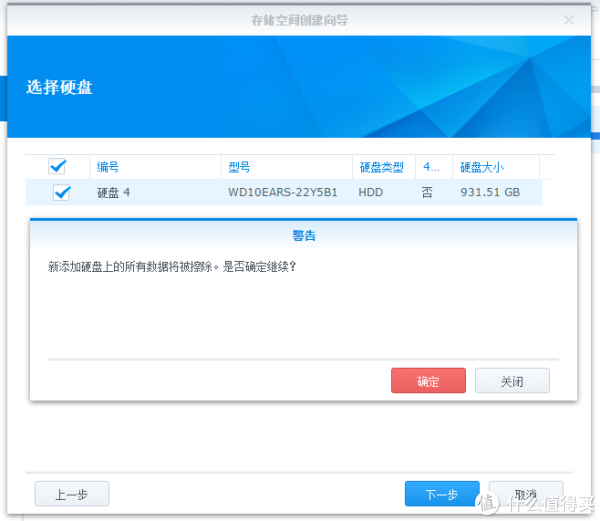Sort by the 编号 column header
This screenshot has width=600, height=521.
click(x=108, y=167)
